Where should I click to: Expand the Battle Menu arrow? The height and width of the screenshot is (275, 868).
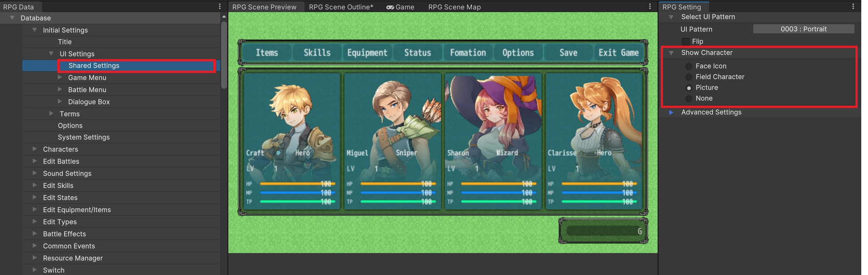pyautogui.click(x=60, y=90)
